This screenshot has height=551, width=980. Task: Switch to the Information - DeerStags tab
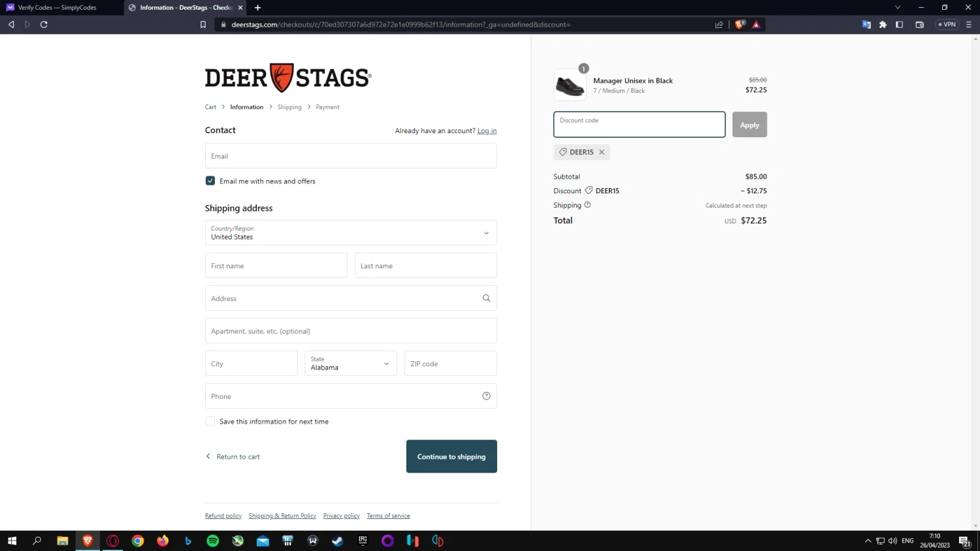point(186,8)
